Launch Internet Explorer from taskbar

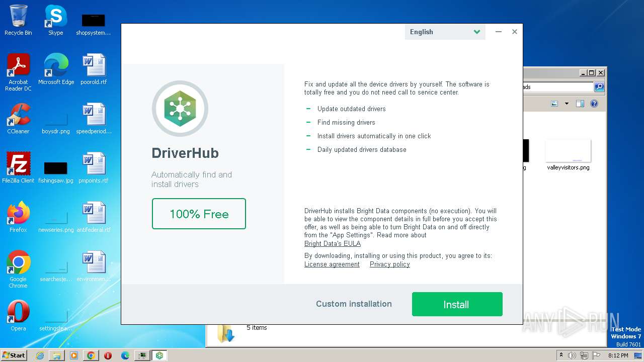(x=40, y=355)
